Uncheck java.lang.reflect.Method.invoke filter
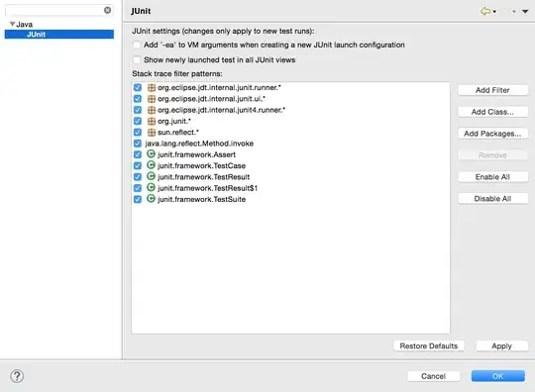Image resolution: width=535 pixels, height=392 pixels. 138,144
